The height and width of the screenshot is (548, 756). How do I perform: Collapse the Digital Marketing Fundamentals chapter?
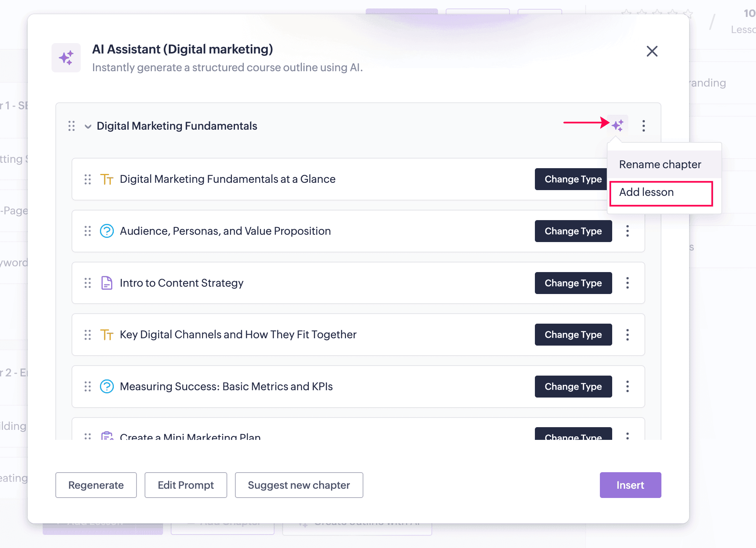[88, 126]
